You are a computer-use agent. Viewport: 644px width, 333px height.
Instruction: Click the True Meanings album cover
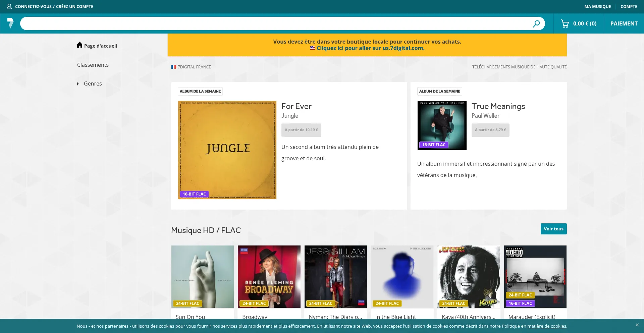442,125
